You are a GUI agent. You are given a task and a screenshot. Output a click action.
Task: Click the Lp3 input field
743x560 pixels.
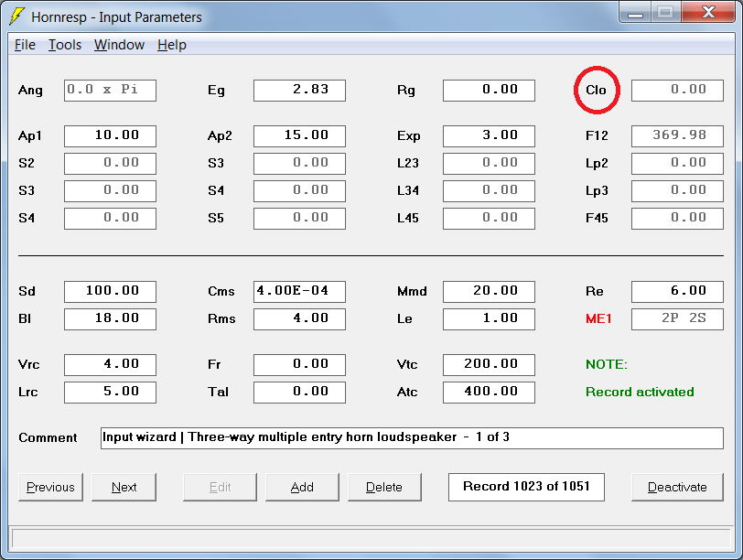tap(677, 191)
